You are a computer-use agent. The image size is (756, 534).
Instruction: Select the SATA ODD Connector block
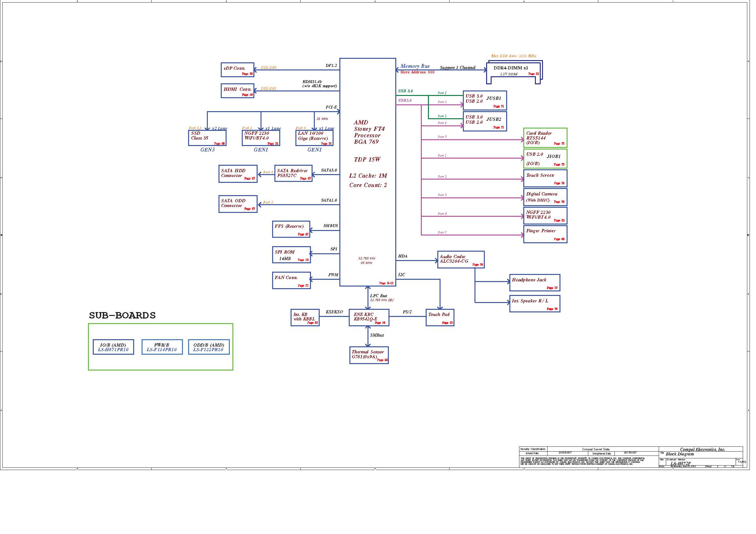point(238,204)
